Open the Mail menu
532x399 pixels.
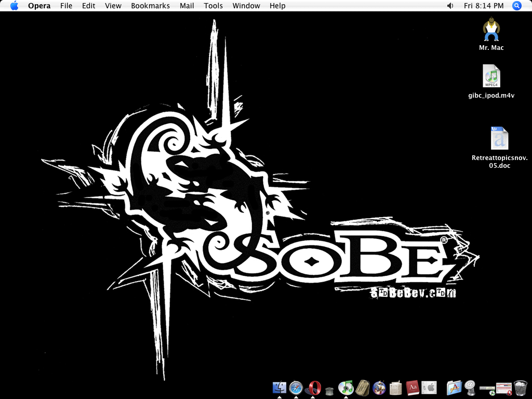tap(187, 6)
